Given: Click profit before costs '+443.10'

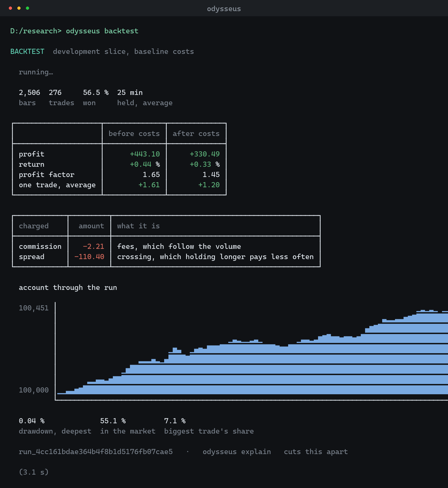Looking at the screenshot, I should click(x=145, y=154).
